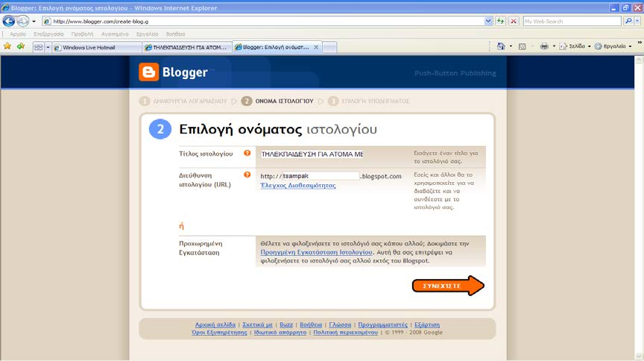Click the Add to Favorites star icon

click(21, 46)
